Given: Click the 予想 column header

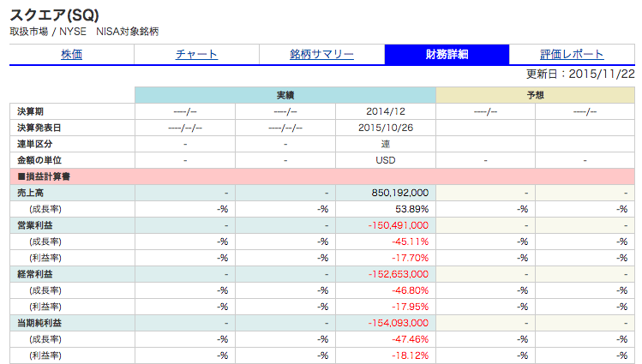Looking at the screenshot, I should pos(535,95).
